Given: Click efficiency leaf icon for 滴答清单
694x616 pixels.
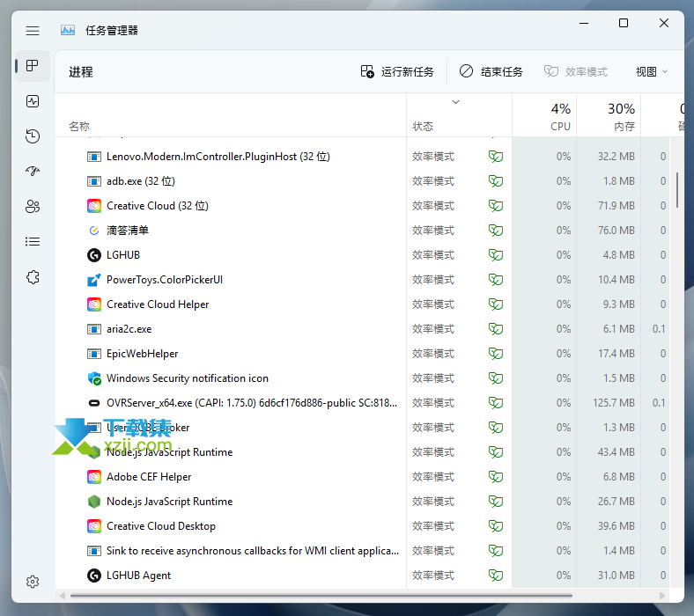Looking at the screenshot, I should click(x=496, y=231).
